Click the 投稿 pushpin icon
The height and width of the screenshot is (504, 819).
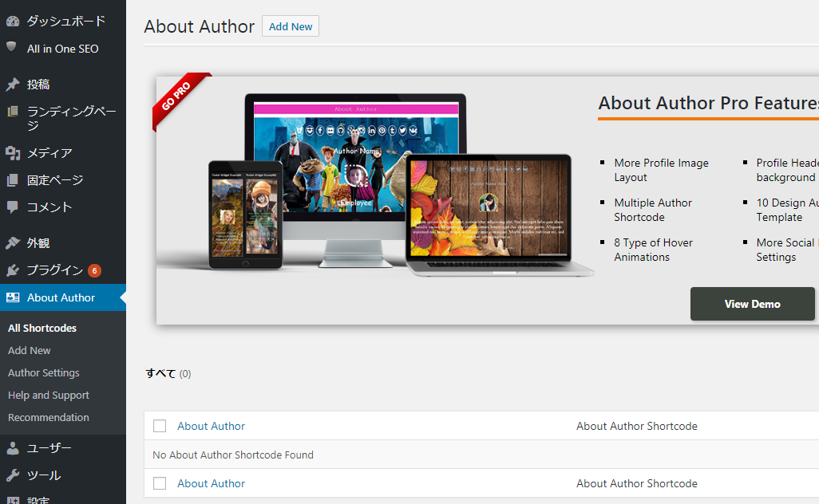13,85
